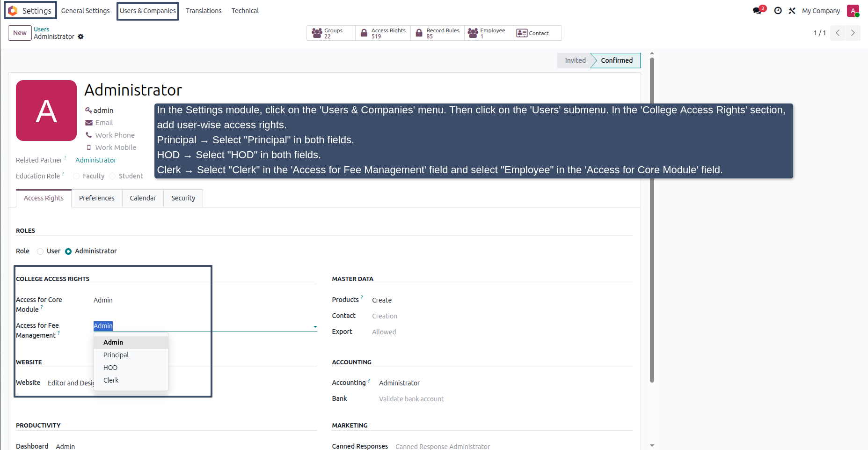
Task: Open the Contact card stat button
Action: tap(537, 33)
